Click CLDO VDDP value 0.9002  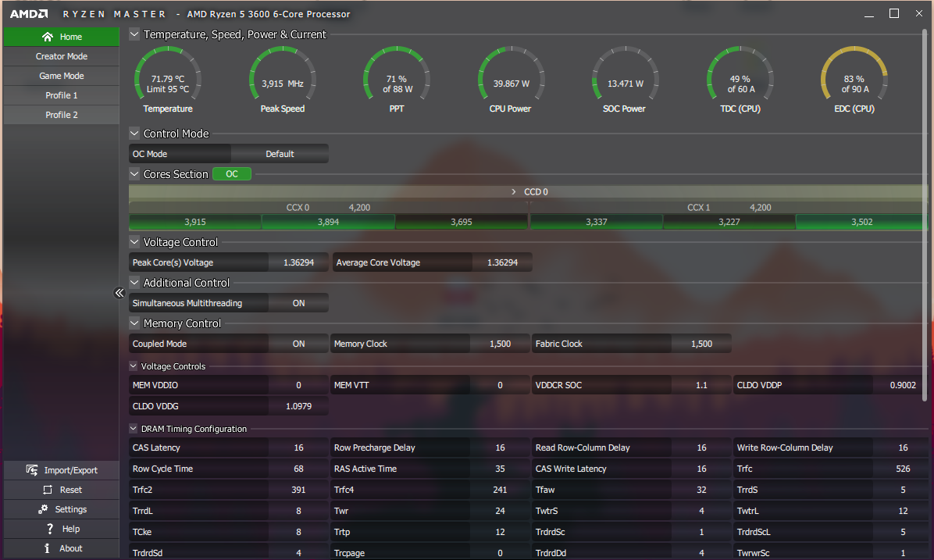[903, 386]
